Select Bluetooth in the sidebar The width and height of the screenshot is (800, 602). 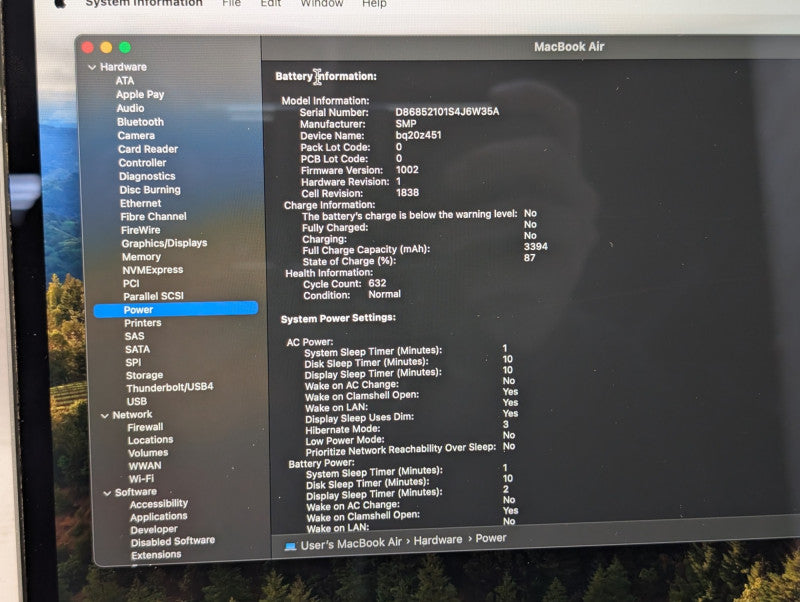coord(140,122)
